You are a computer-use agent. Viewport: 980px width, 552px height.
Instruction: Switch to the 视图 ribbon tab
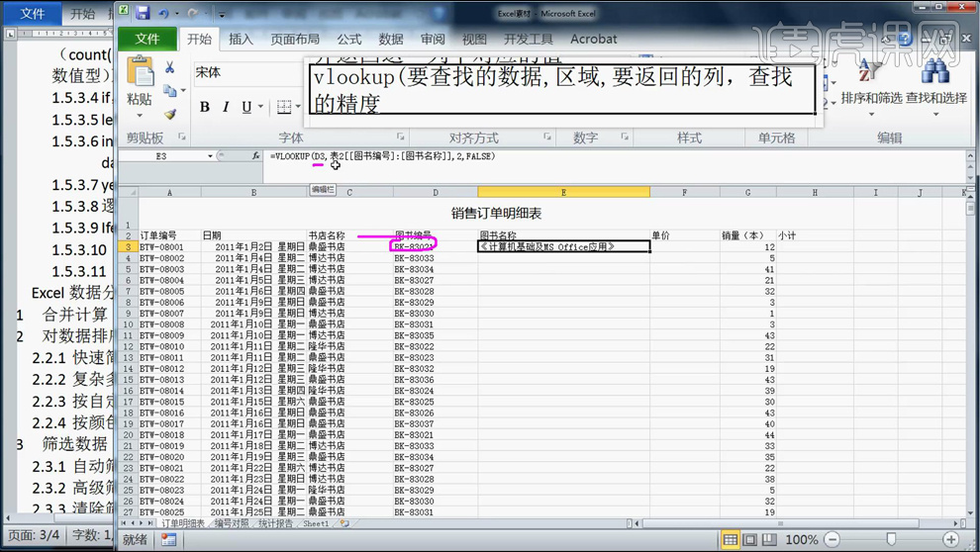click(474, 39)
